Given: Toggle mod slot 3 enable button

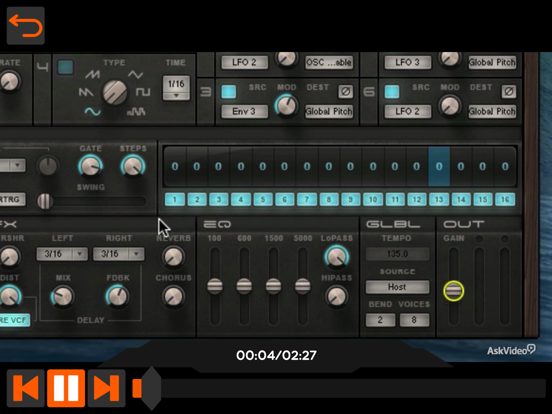Looking at the screenshot, I should [x=229, y=92].
